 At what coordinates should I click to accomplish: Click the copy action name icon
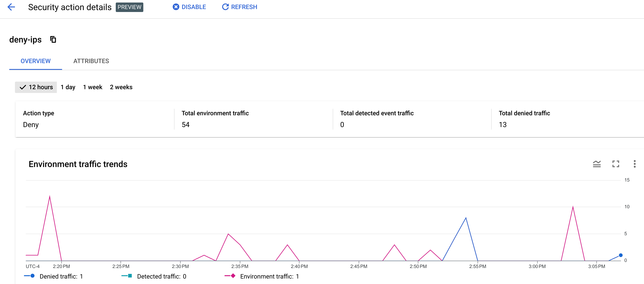click(x=53, y=39)
